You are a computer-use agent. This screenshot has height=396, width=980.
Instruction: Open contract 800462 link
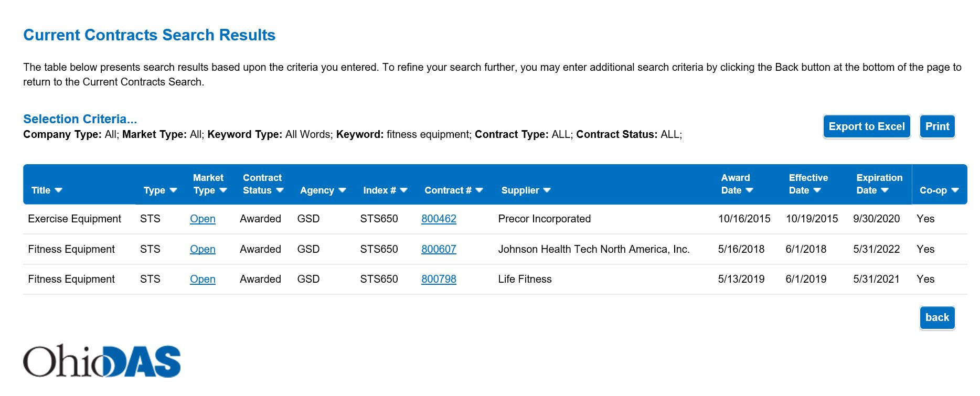click(x=439, y=219)
